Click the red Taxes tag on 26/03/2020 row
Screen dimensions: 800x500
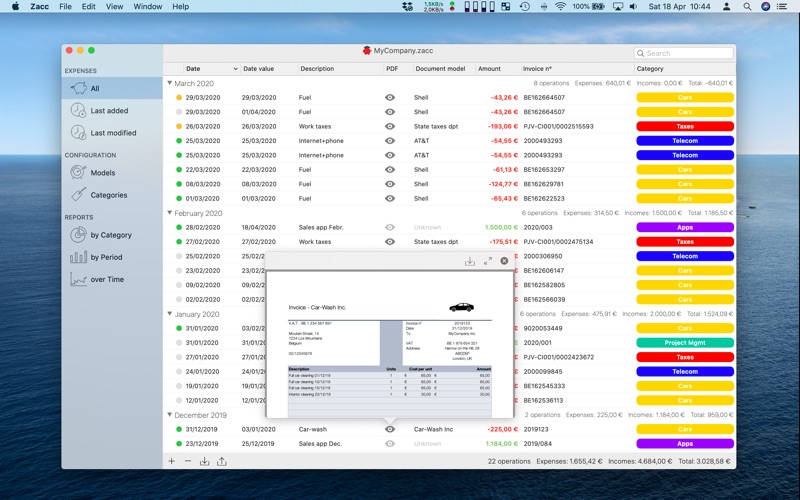click(x=685, y=126)
